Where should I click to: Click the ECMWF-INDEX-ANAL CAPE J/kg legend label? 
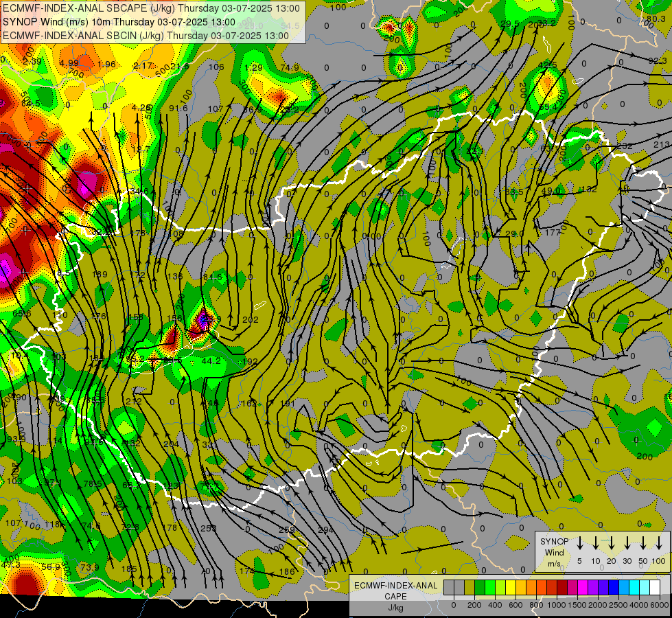395,597
